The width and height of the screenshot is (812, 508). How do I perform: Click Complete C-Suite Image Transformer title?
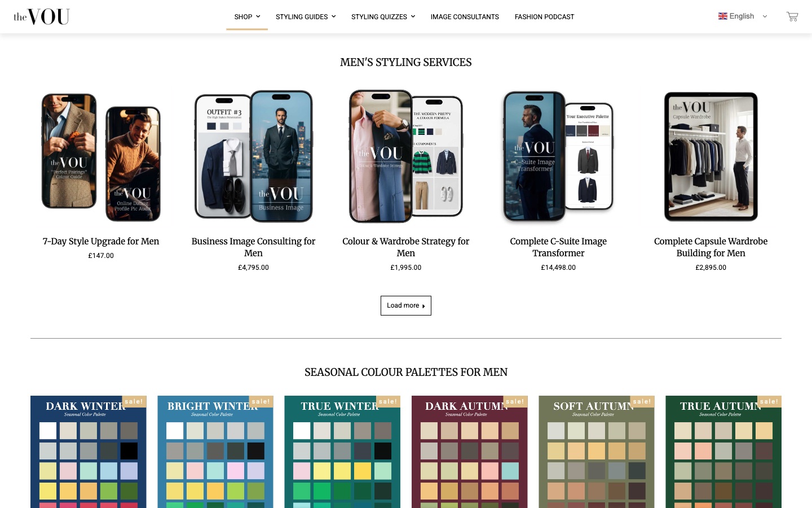(x=558, y=247)
